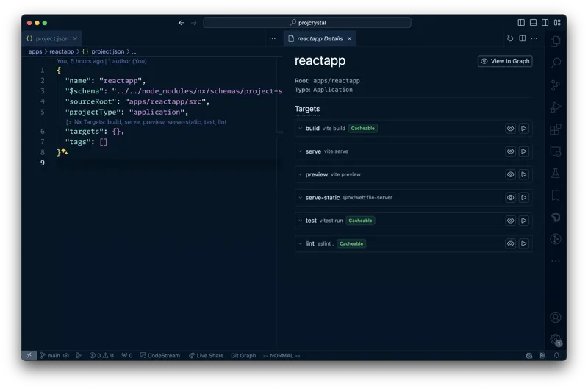Open the Run and Debug view
This screenshot has height=389, width=588.
tap(556, 107)
